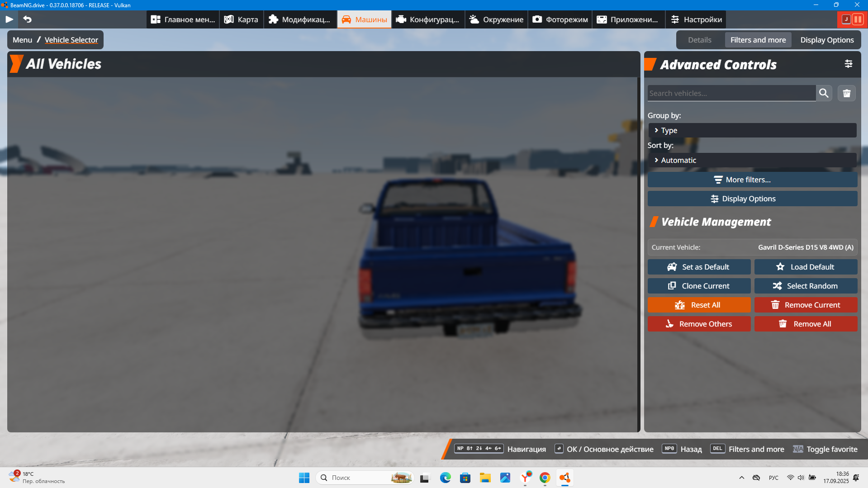Image resolution: width=868 pixels, height=488 pixels.
Task: Click the Vehicle Selector breadcrumb link
Action: (x=71, y=40)
